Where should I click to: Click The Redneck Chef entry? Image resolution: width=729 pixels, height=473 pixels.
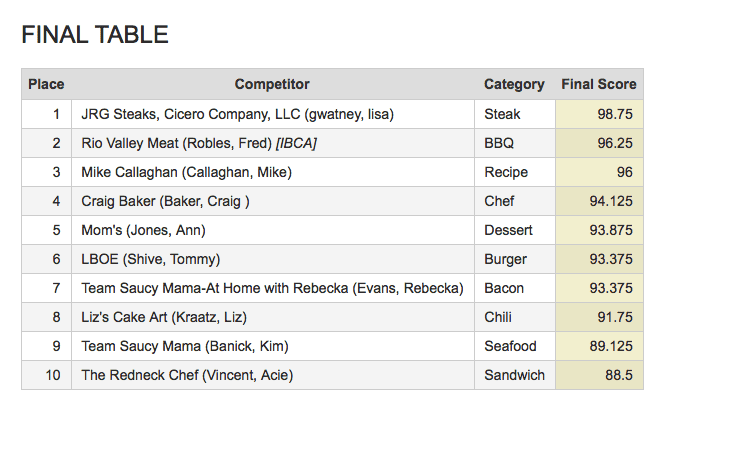tap(187, 375)
